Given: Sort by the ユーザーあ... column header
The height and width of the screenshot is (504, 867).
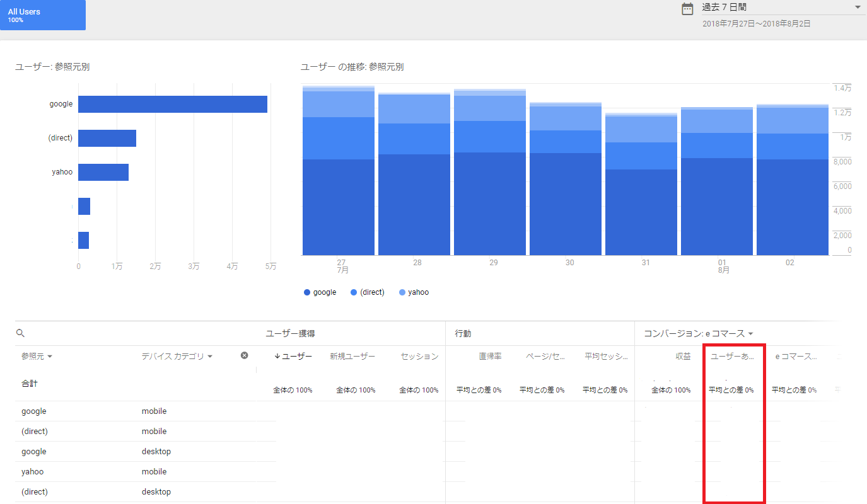Looking at the screenshot, I should tap(733, 357).
